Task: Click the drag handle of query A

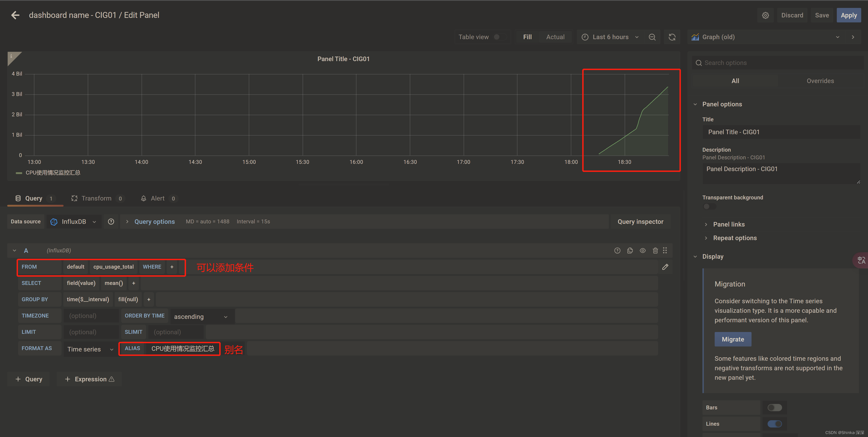Action: (665, 251)
